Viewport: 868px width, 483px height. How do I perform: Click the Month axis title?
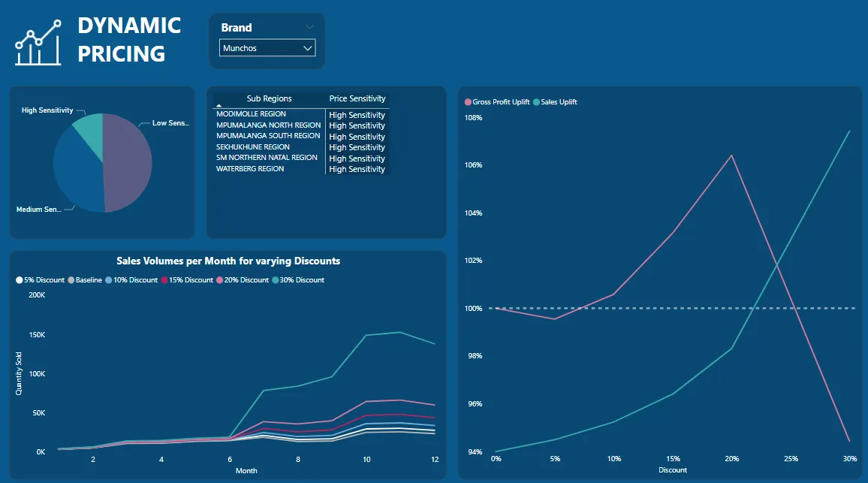pos(246,471)
